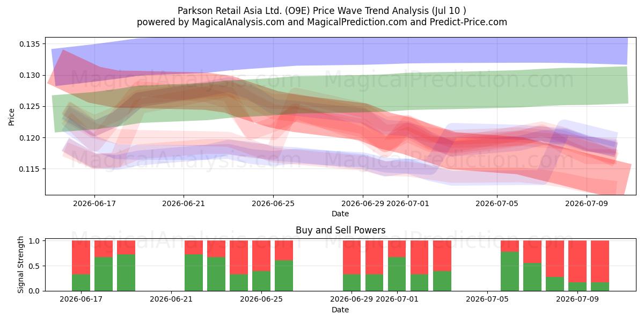Image resolution: width=644 pixels, height=322 pixels.
Task: Click 2026-06-17 on the price chart axis
Action: (x=94, y=203)
